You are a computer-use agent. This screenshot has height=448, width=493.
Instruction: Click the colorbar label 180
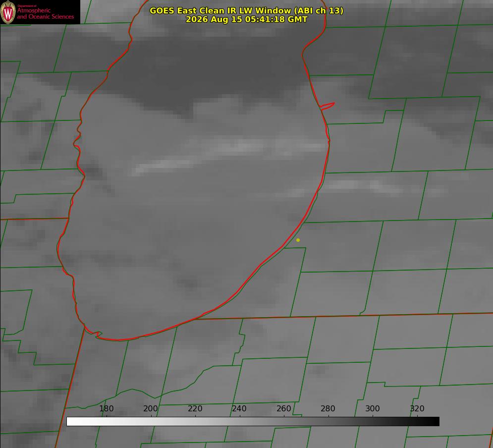click(107, 408)
